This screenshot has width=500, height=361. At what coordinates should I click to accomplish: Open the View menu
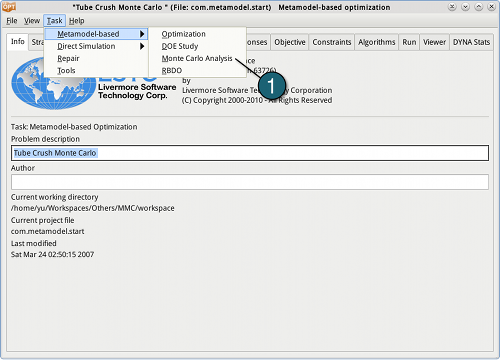point(32,21)
